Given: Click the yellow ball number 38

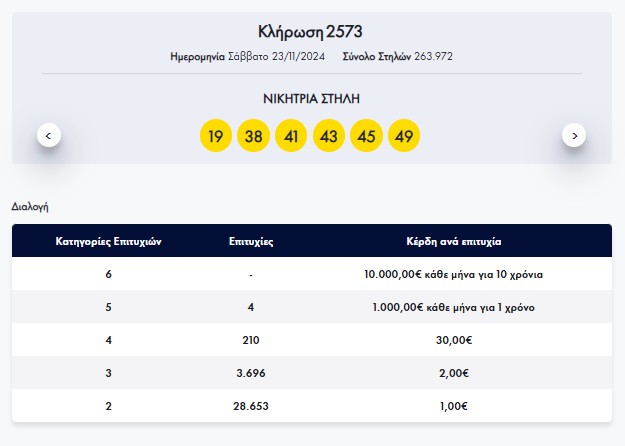Looking at the screenshot, I should [254, 136].
